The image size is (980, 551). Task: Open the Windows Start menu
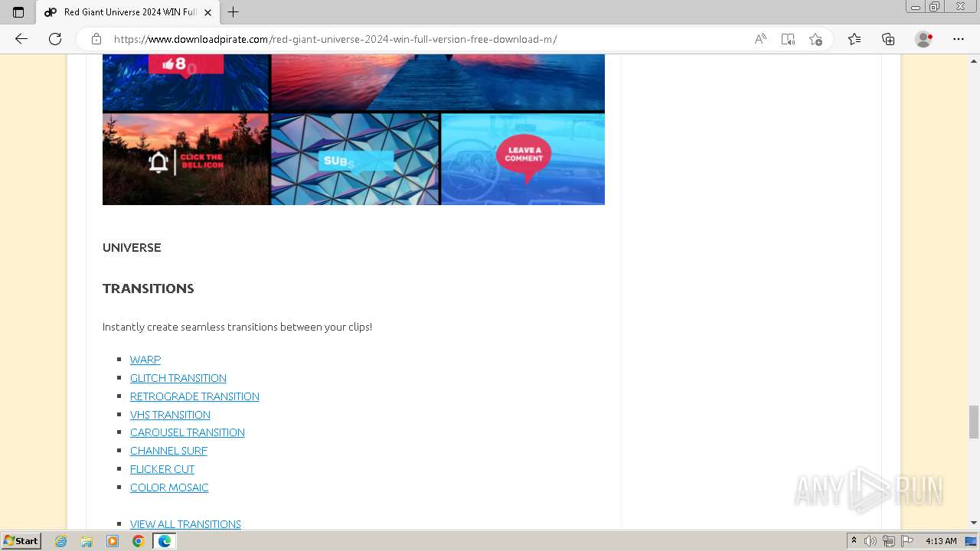coord(21,540)
